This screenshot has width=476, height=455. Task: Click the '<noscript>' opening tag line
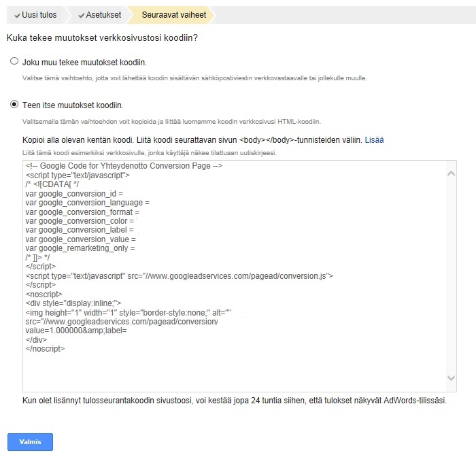point(44,294)
